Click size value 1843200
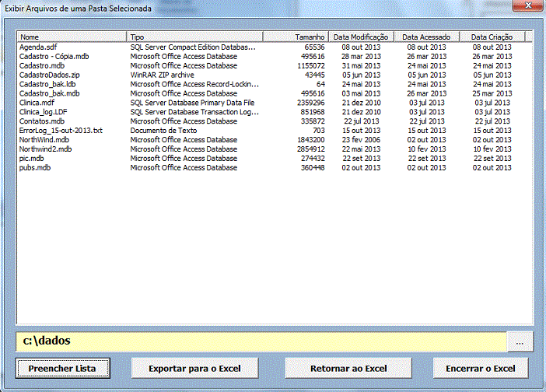 (311, 139)
